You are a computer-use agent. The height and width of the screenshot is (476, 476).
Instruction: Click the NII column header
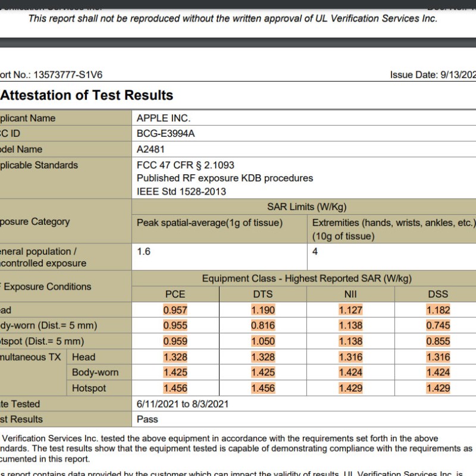350,294
